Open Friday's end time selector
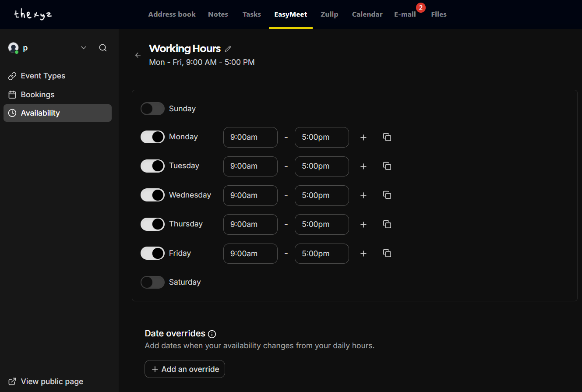The width and height of the screenshot is (582, 392). tap(321, 253)
